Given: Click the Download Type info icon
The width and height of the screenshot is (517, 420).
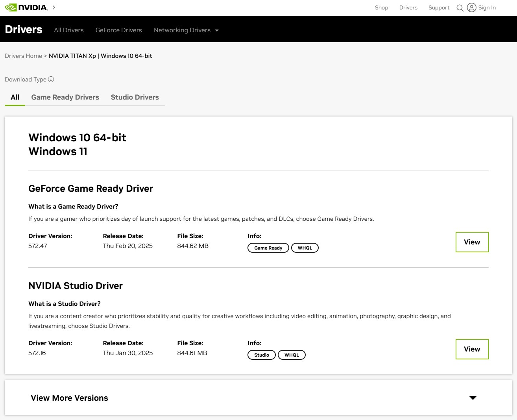Looking at the screenshot, I should click(51, 80).
